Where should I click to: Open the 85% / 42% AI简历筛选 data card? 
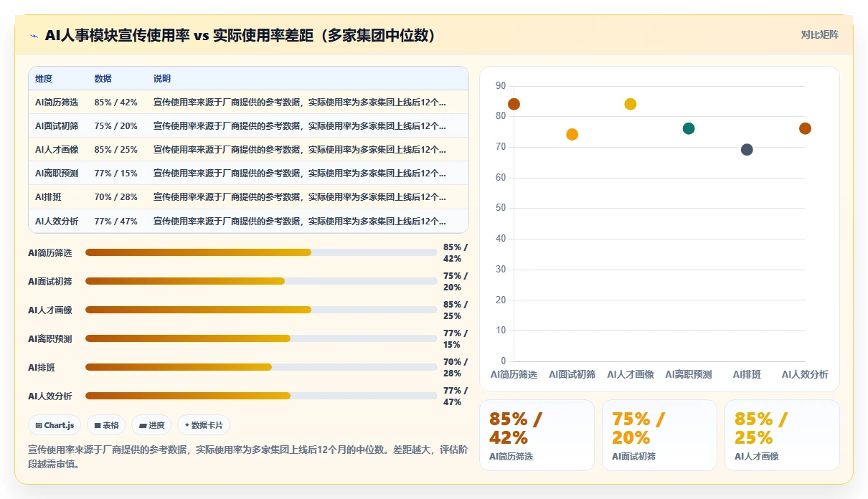[537, 435]
